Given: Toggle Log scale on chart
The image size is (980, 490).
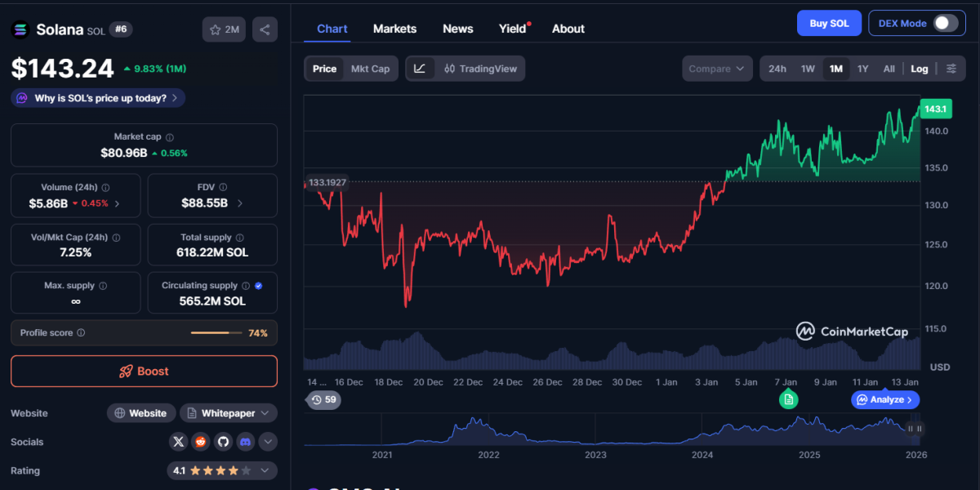Looking at the screenshot, I should [x=920, y=69].
